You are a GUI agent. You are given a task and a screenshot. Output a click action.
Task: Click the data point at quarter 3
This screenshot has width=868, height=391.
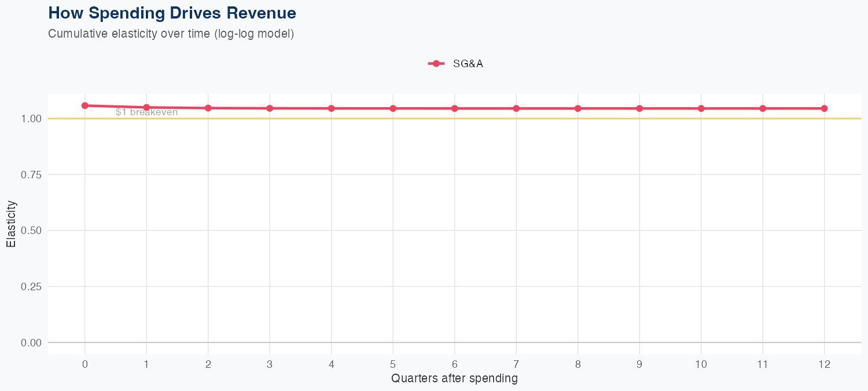coord(270,108)
